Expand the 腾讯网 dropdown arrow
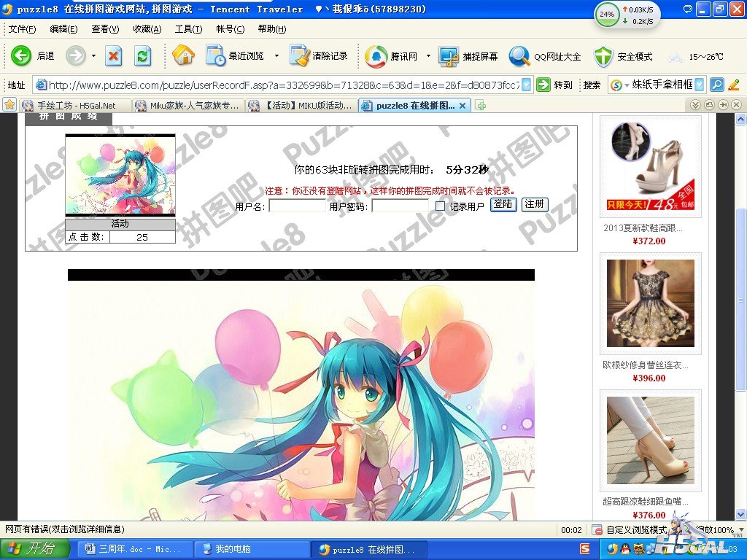 point(428,55)
